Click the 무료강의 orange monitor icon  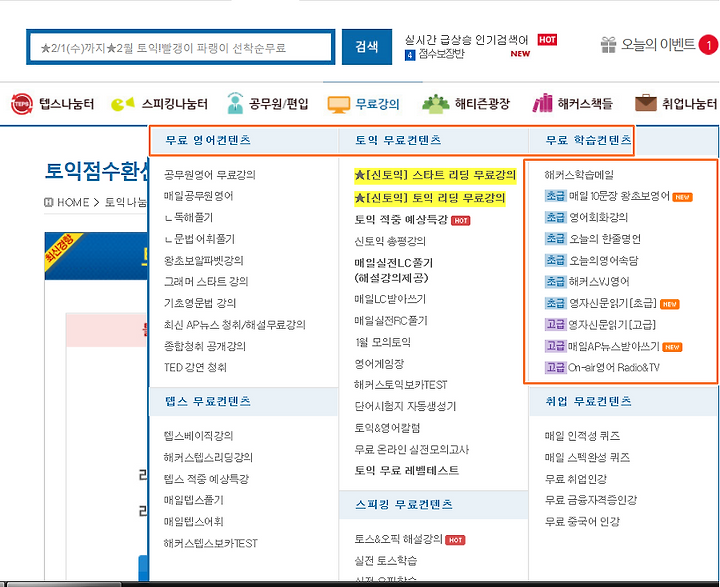point(339,104)
